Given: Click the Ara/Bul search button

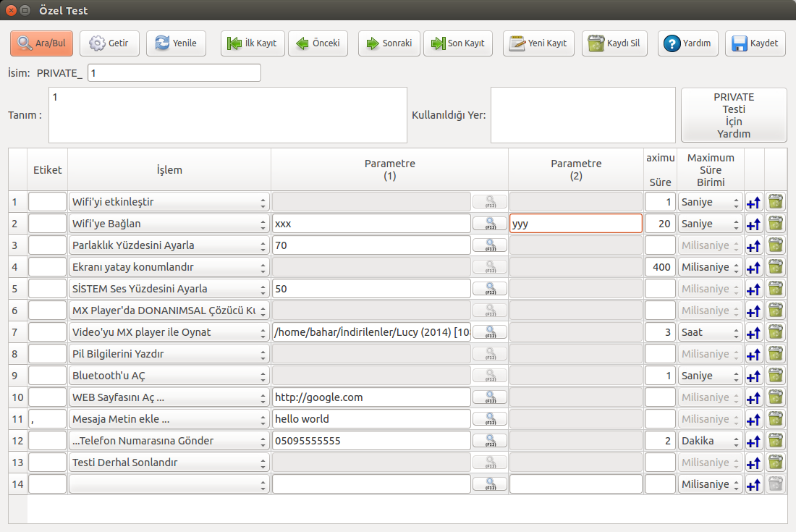Looking at the screenshot, I should click(42, 43).
